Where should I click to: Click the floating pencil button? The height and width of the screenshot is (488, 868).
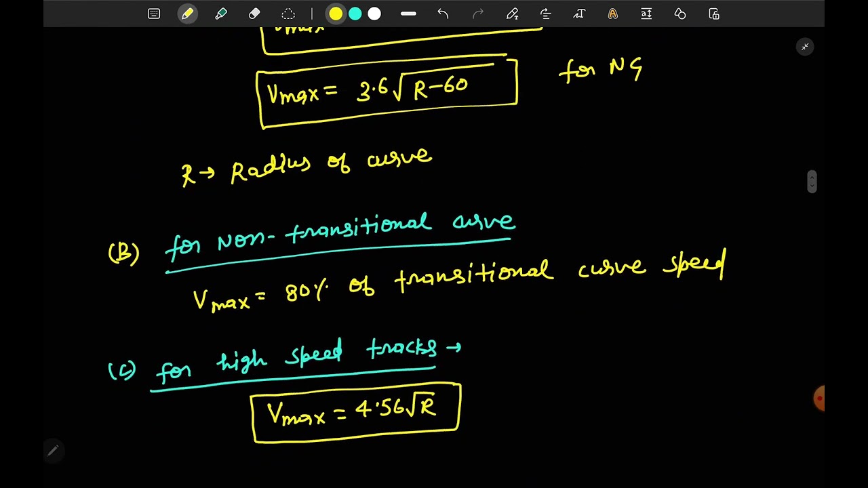[53, 450]
